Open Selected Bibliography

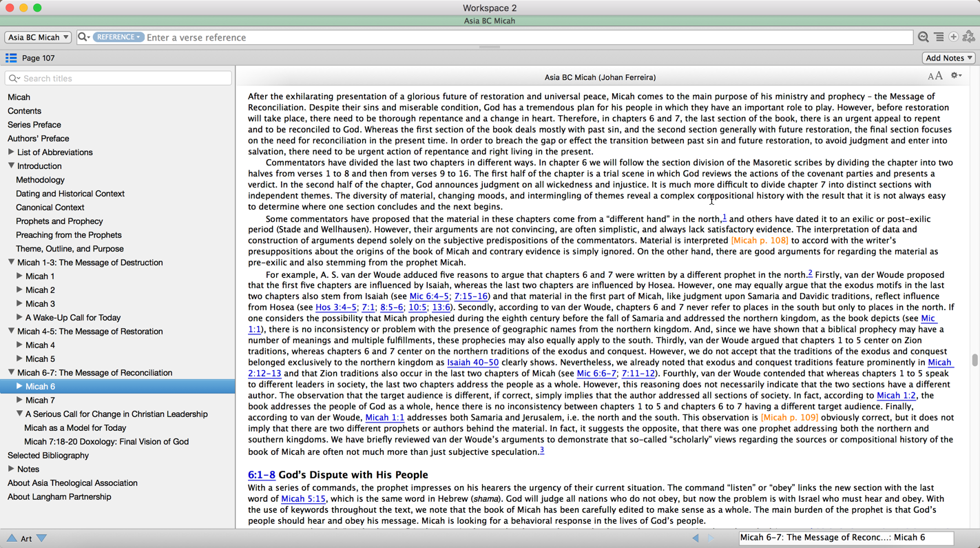[48, 456]
